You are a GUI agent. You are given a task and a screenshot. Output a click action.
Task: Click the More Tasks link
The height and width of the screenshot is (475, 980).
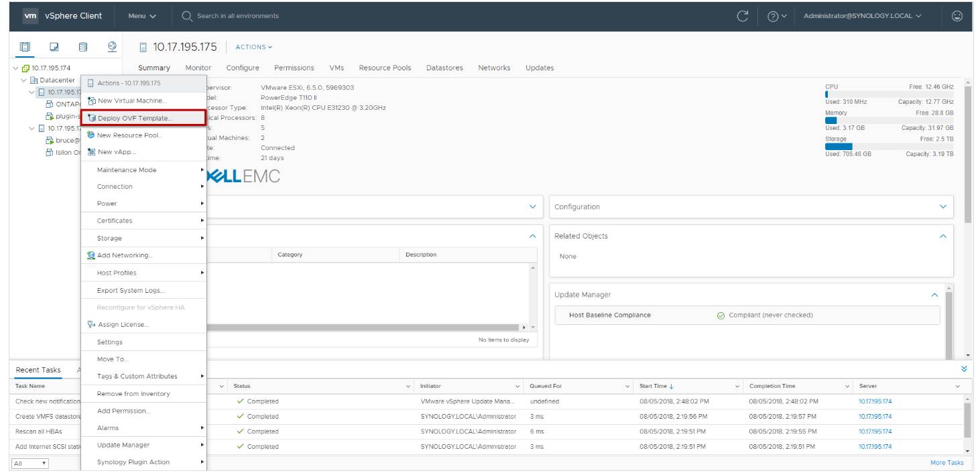(946, 463)
